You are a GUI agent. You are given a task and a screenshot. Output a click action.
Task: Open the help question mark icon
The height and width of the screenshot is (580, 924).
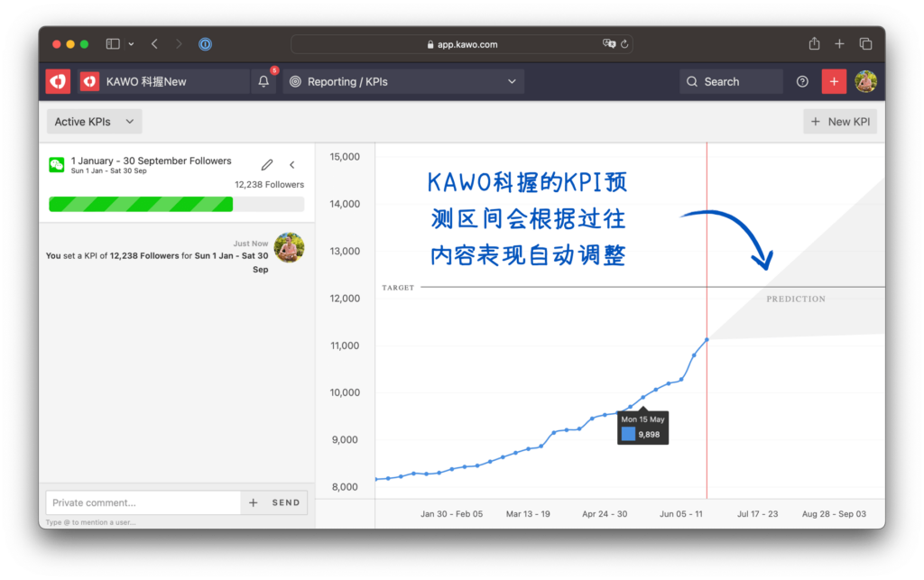point(802,82)
